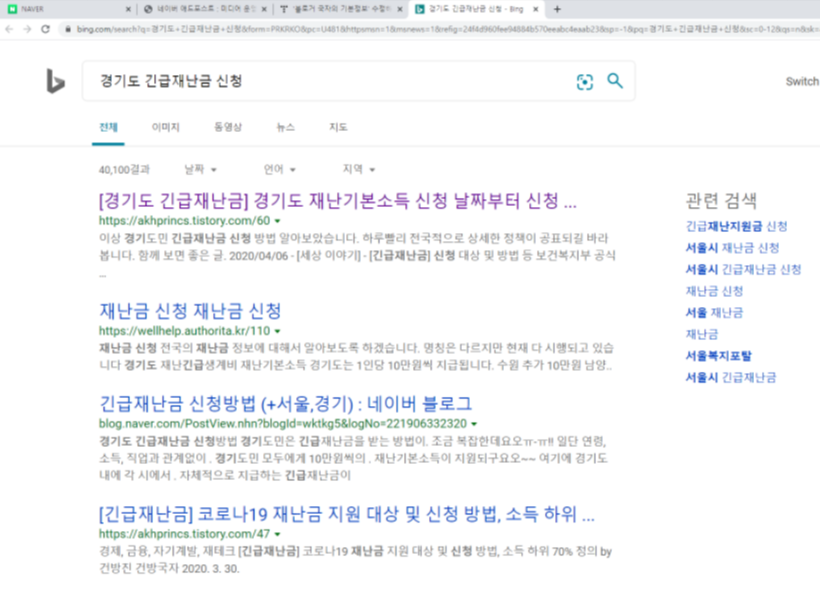
Task: Open result '[경기도 긴급재난금] 경기도 재난기본소득 신청'
Action: click(338, 201)
